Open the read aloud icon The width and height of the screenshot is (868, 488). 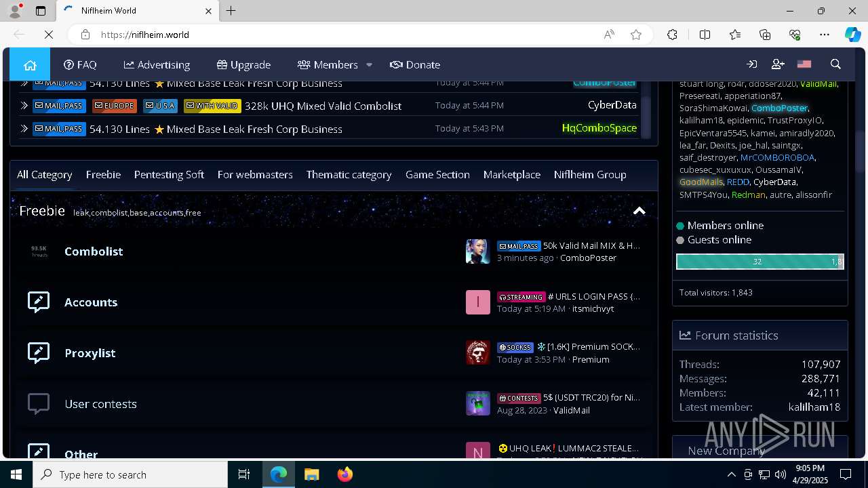(609, 35)
